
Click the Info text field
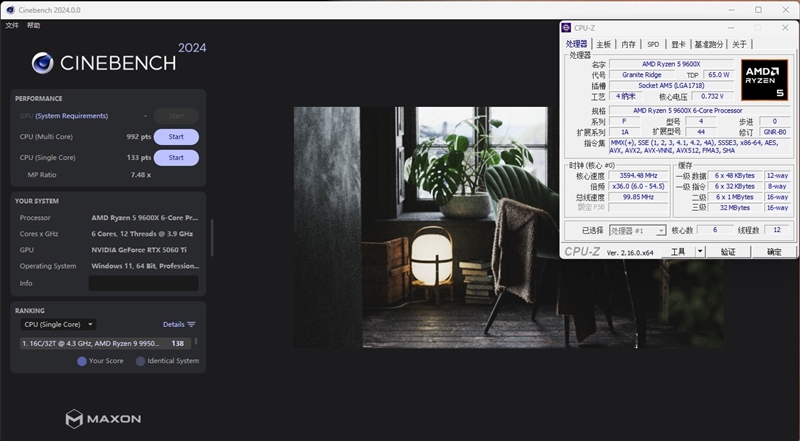click(x=143, y=283)
